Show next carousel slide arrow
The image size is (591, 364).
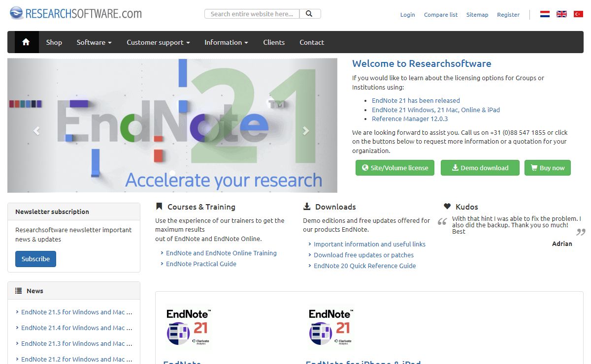click(306, 130)
